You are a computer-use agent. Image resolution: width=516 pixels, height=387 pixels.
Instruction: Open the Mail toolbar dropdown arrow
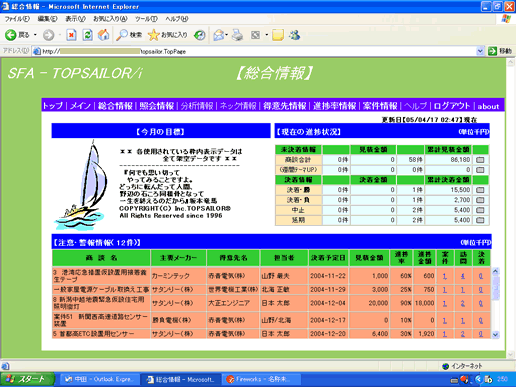coord(227,35)
